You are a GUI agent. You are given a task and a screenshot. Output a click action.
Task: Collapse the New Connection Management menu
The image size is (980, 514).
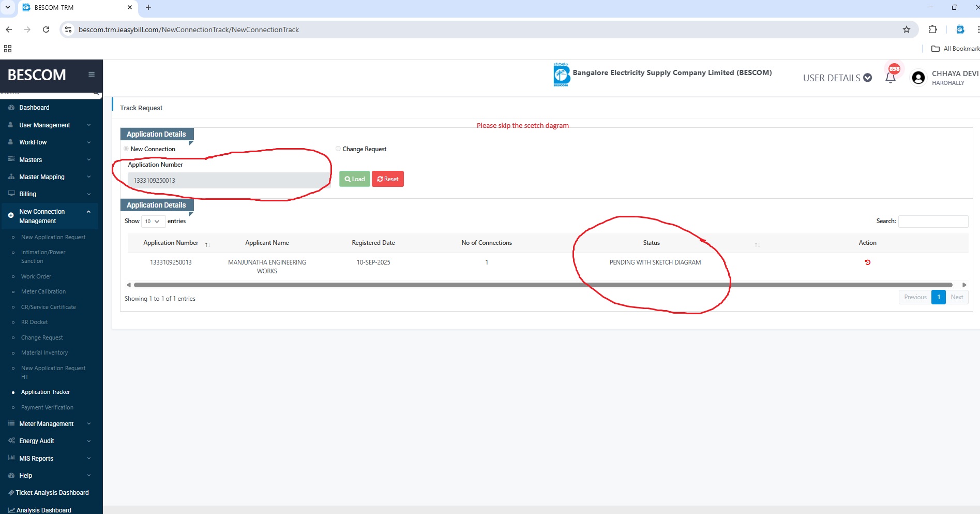click(50, 216)
